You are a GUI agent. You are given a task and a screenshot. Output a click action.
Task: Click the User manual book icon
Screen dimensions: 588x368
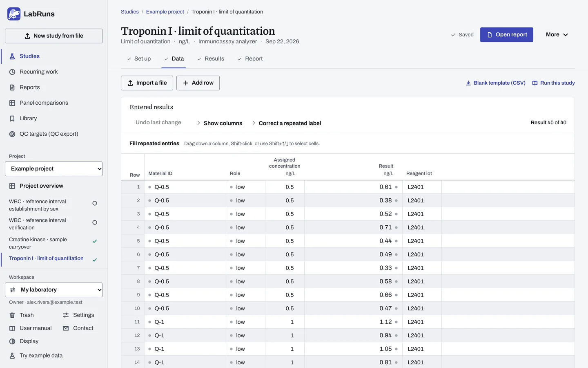12,328
